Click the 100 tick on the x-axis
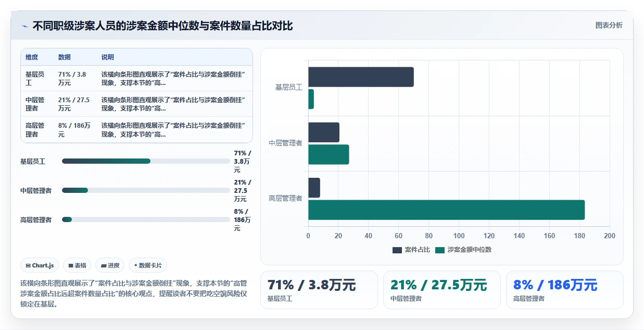This screenshot has width=644, height=330. click(x=459, y=236)
